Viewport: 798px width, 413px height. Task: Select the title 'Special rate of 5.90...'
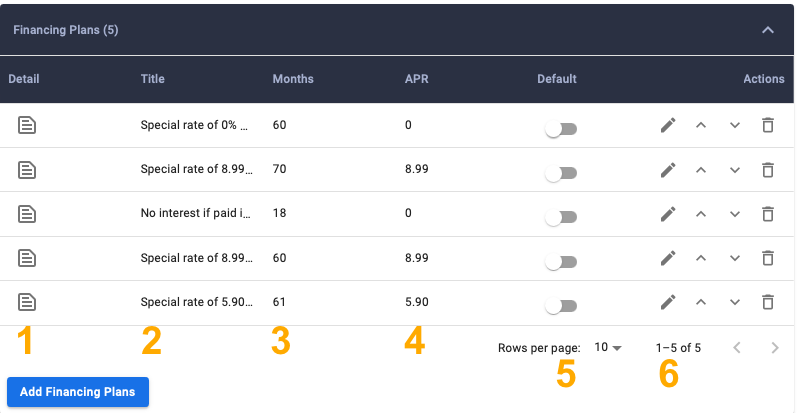click(196, 302)
